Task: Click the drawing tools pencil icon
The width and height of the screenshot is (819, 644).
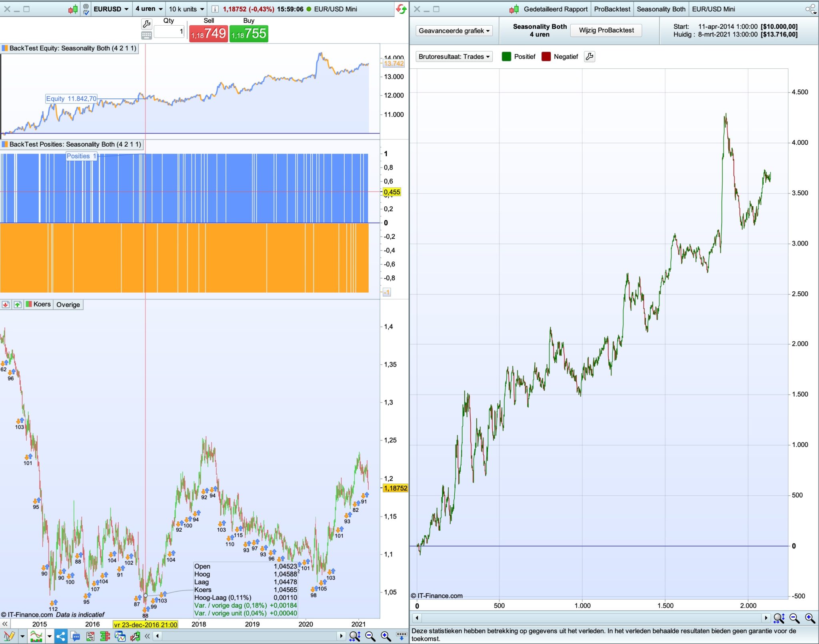Action: pyautogui.click(x=9, y=636)
